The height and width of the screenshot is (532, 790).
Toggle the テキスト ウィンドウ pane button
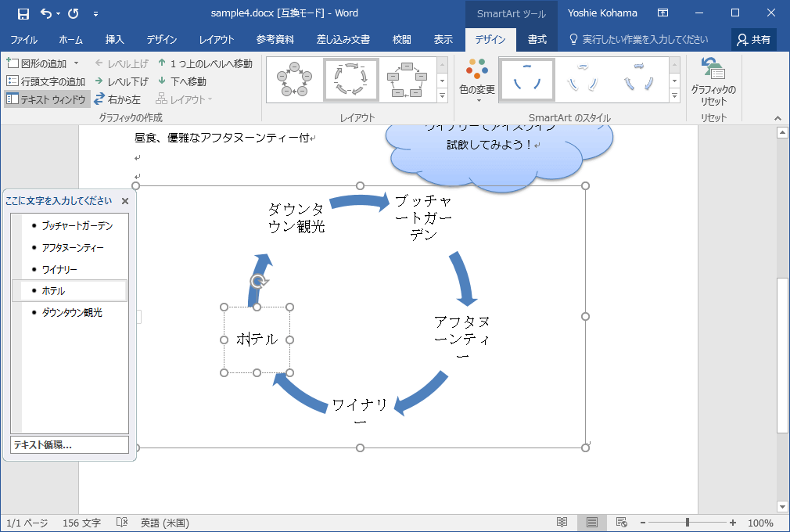coord(47,99)
